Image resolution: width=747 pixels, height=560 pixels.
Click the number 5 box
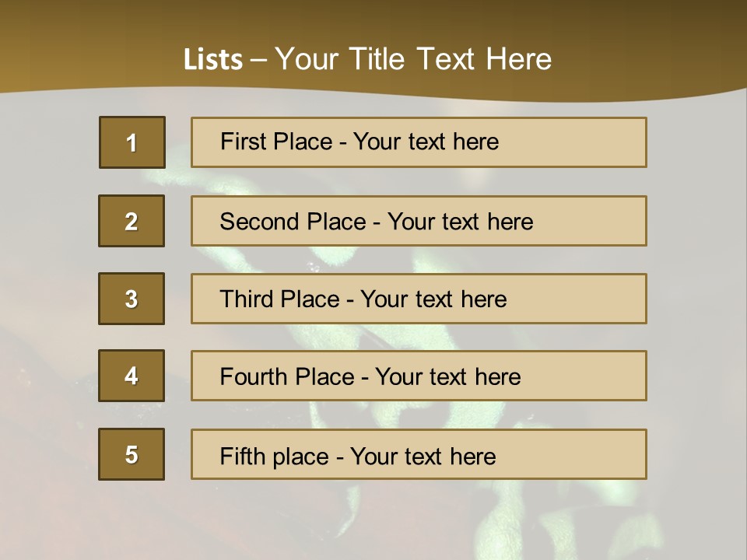pyautogui.click(x=132, y=454)
